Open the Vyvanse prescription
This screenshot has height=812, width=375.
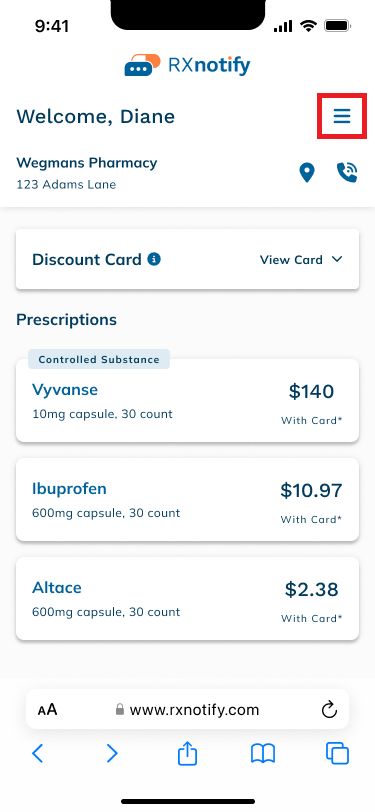click(188, 400)
